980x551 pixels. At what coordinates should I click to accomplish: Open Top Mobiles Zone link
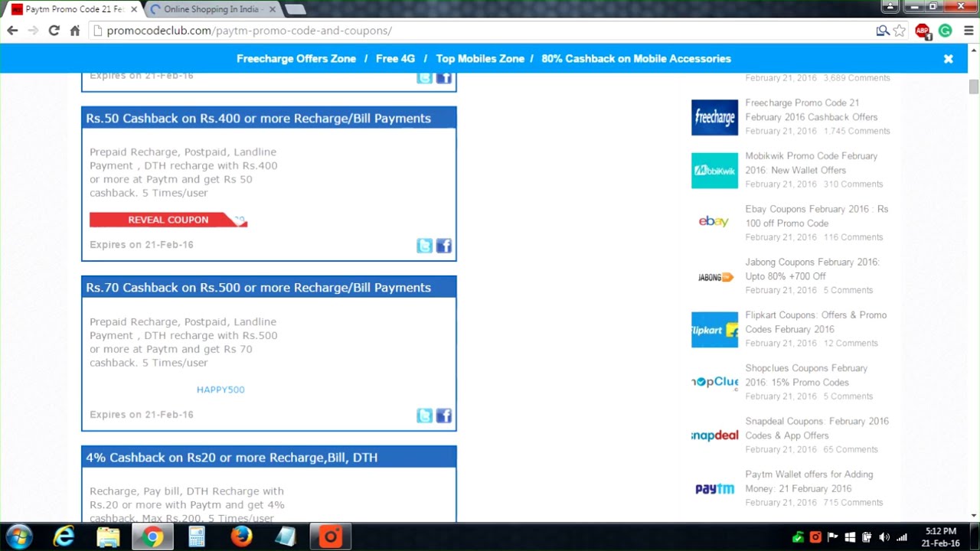pyautogui.click(x=480, y=59)
